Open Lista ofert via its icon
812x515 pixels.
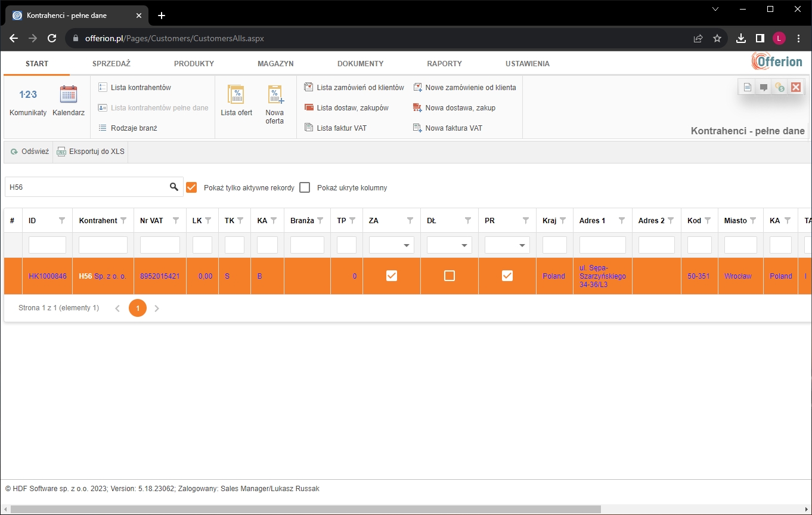(236, 95)
